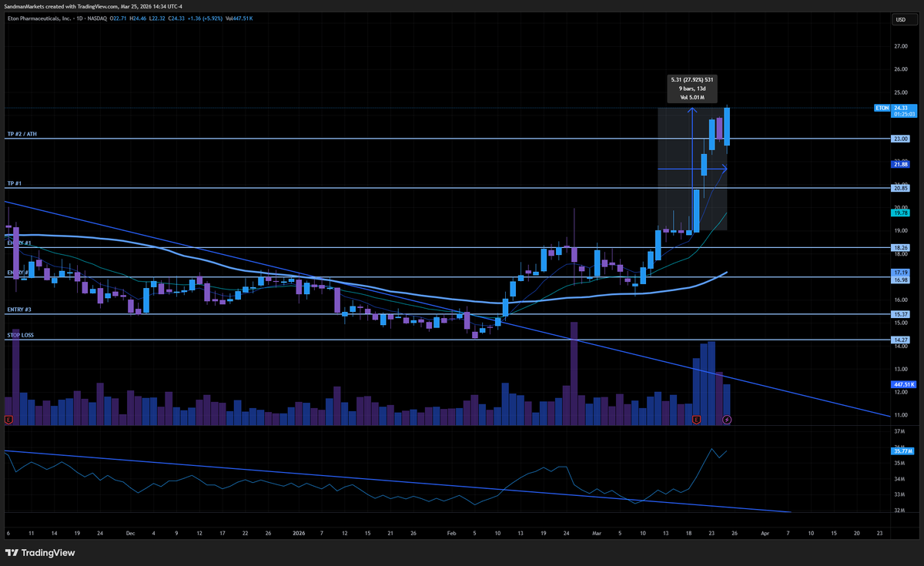Click the Apr label on time axis
The width and height of the screenshot is (924, 566).
point(764,532)
